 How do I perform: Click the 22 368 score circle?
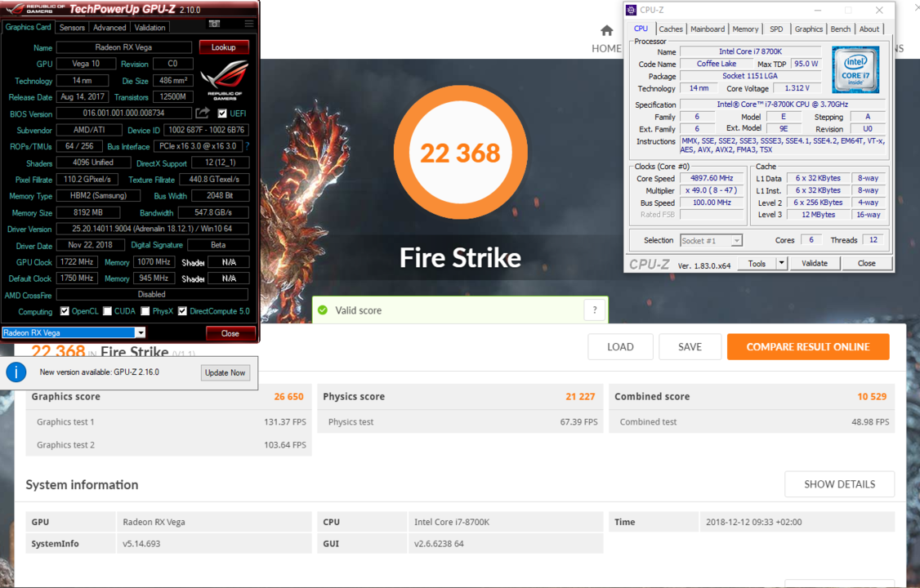[461, 153]
